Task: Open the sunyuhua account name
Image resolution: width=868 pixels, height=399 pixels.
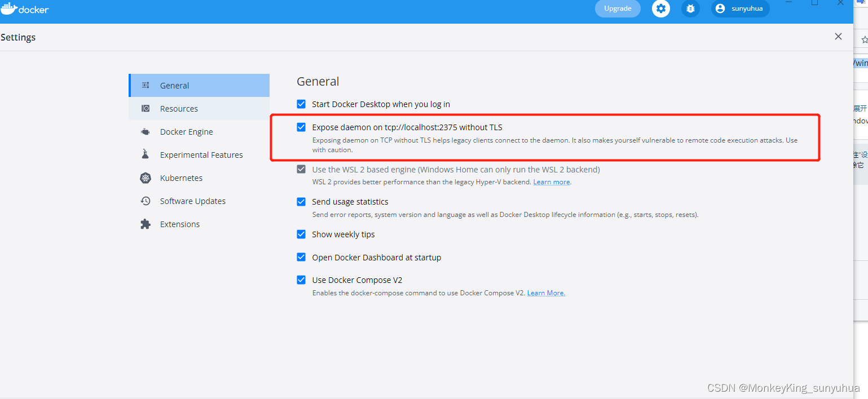Action: point(747,8)
